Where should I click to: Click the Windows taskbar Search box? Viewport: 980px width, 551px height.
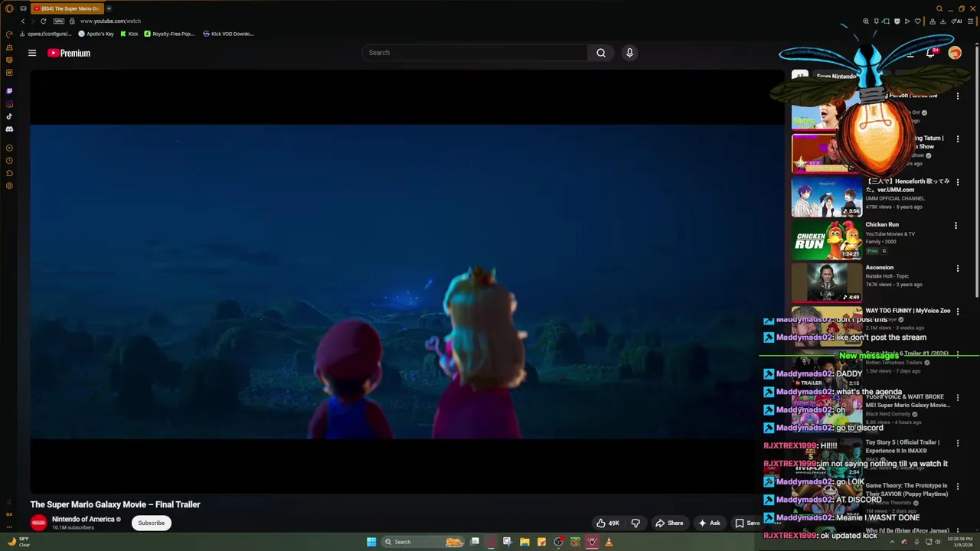pos(424,542)
